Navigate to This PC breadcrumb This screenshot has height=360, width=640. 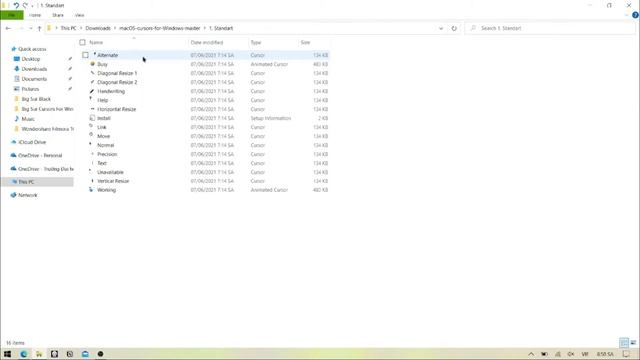click(x=68, y=28)
